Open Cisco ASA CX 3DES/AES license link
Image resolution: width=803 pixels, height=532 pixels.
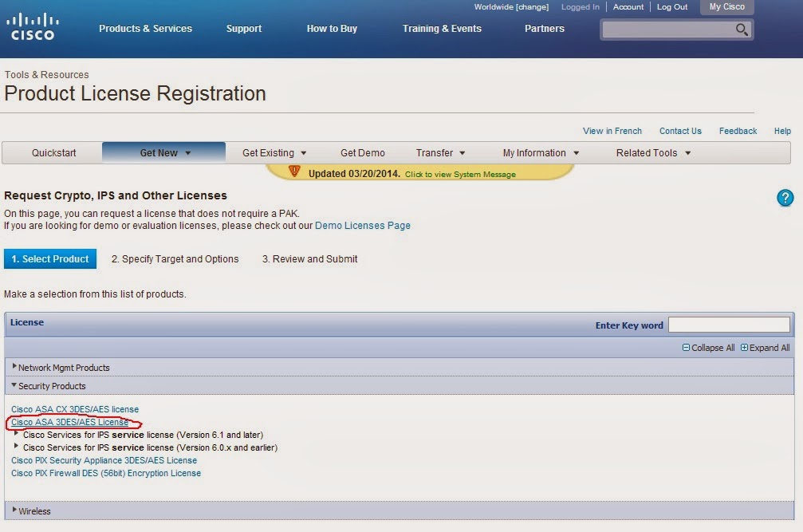pyautogui.click(x=75, y=409)
